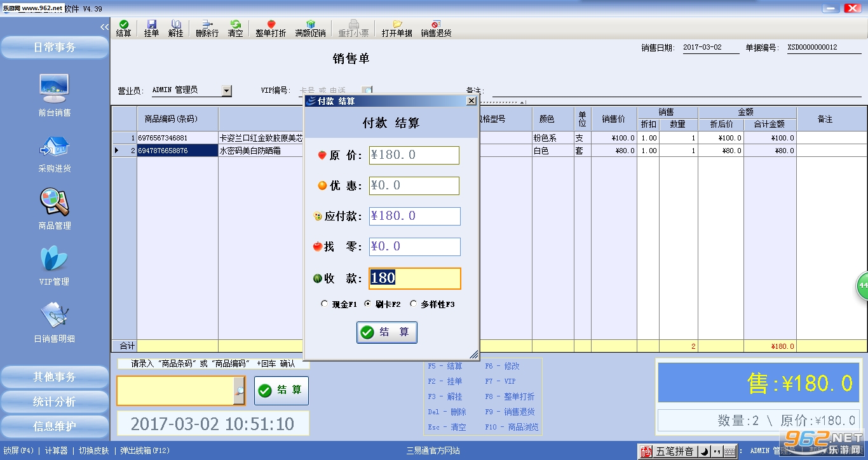Click 计算器 in bottom bar

pos(56,450)
